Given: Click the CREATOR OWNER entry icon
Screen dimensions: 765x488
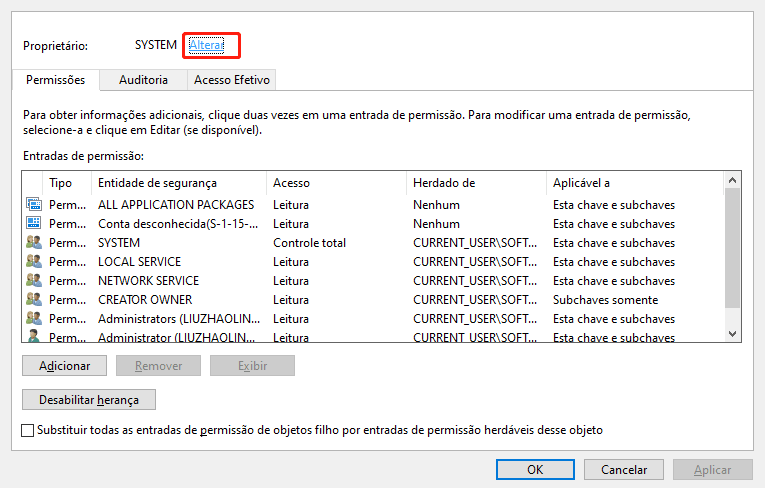Looking at the screenshot, I should [x=34, y=300].
